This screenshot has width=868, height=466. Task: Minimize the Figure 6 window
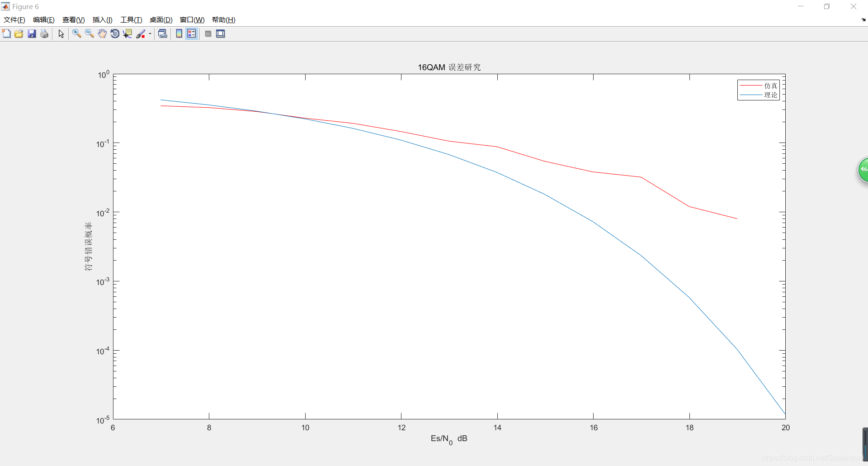(x=801, y=6)
